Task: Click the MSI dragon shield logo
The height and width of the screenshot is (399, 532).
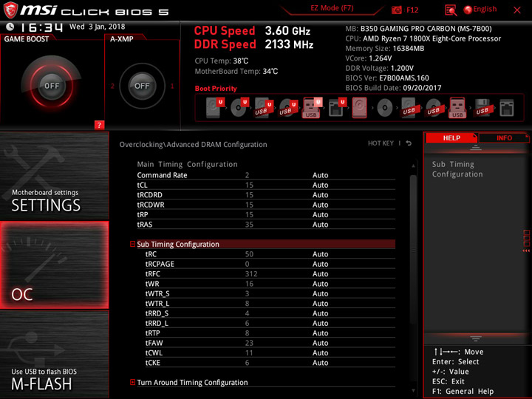Action: [10, 10]
